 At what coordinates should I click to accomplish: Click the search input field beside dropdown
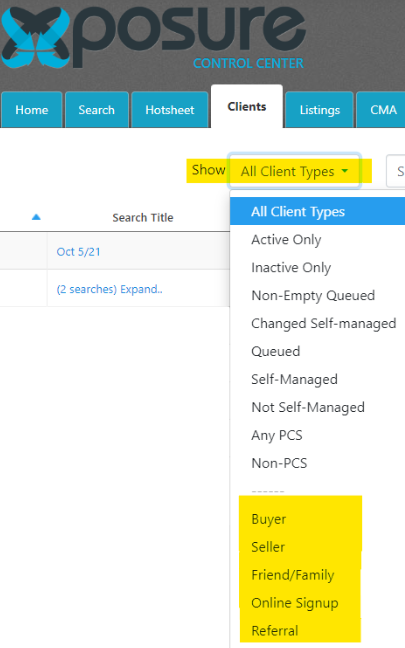point(395,171)
